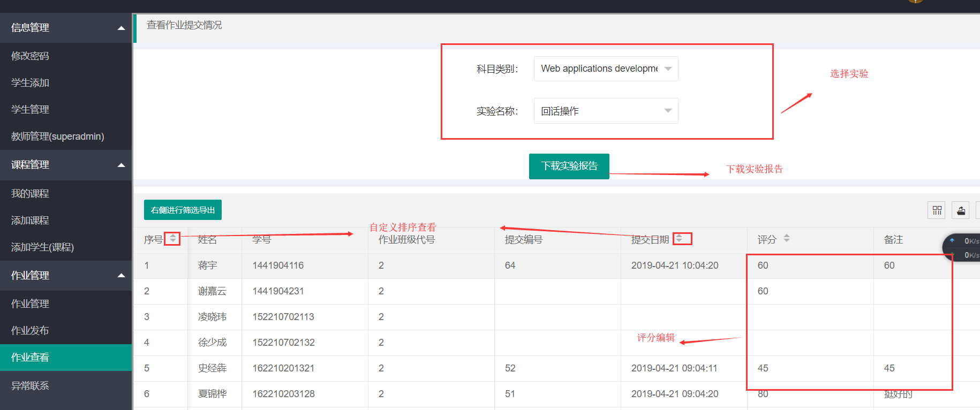Click student number 162210201321
The image size is (980, 410).
[x=283, y=368]
